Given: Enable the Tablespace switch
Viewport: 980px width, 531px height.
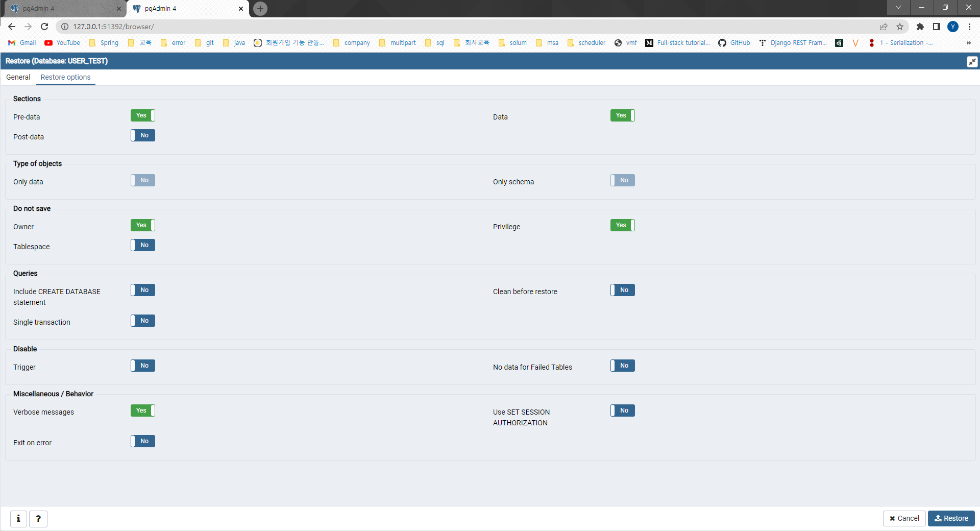Looking at the screenshot, I should (143, 245).
